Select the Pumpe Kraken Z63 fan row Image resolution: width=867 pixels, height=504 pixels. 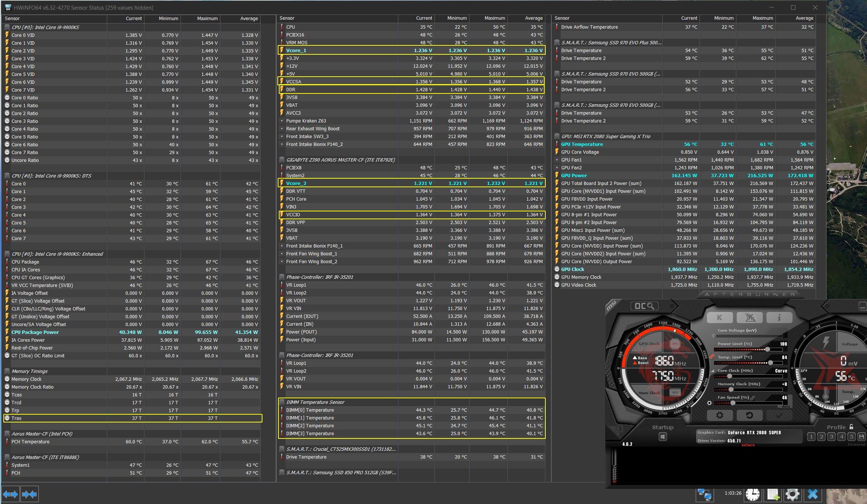[411, 121]
